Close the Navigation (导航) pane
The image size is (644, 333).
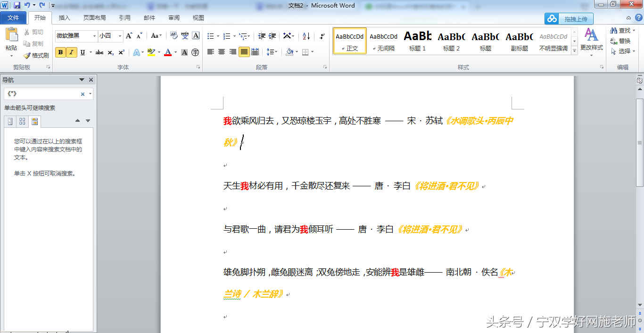91,80
